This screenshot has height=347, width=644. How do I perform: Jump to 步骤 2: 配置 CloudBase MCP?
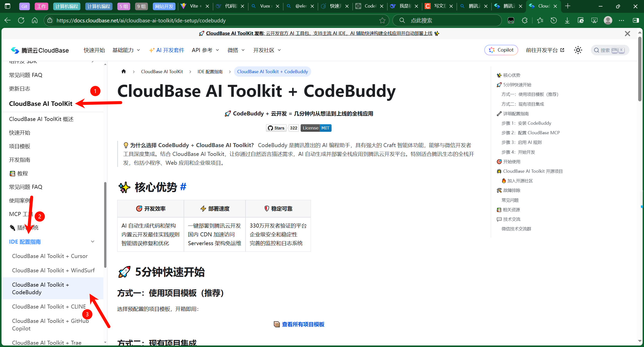tap(530, 133)
